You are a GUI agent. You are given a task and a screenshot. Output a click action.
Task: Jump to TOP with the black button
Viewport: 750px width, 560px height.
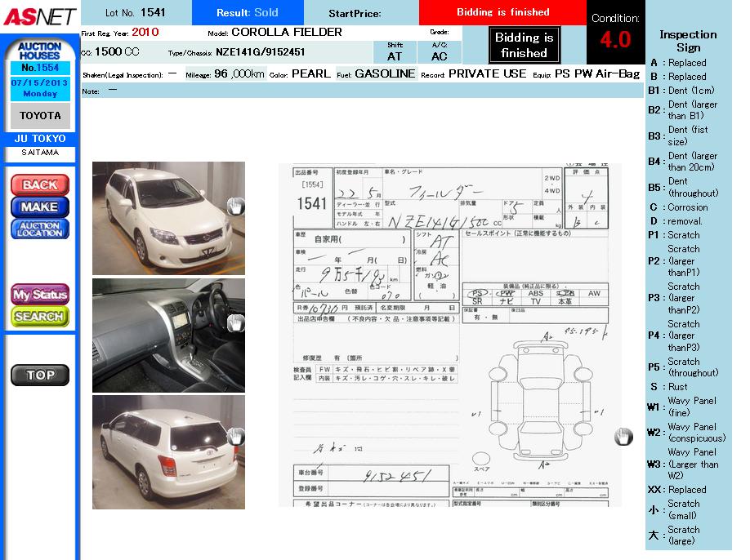pos(39,376)
